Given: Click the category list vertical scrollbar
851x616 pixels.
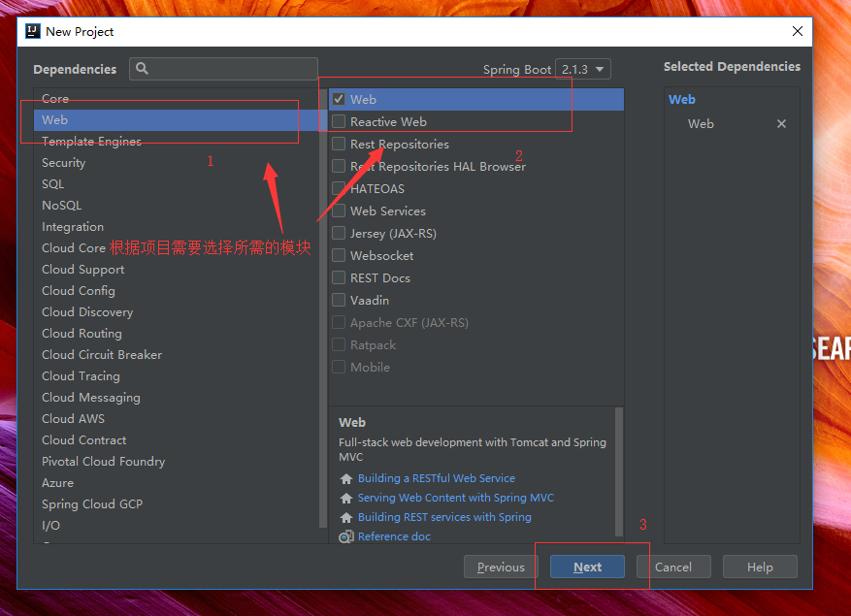Looking at the screenshot, I should (x=323, y=309).
